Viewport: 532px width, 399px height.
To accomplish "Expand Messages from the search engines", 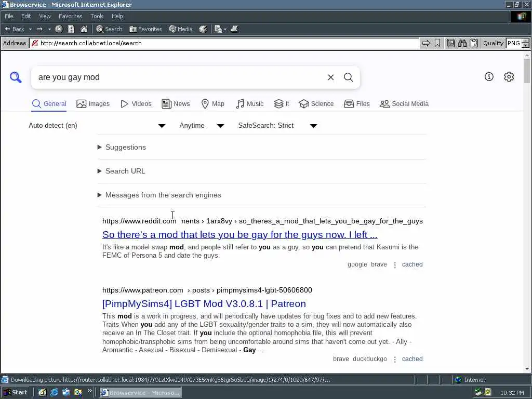I will click(159, 195).
